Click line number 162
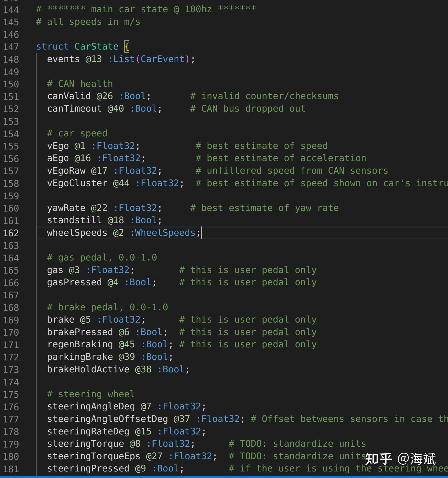 11,233
